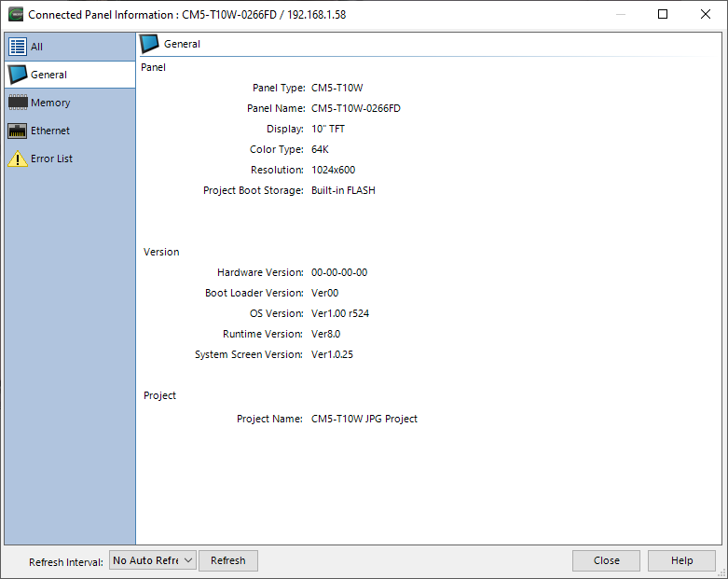728x579 pixels.
Task: Click the Panel Type value CM5-T10W
Action: 337,88
